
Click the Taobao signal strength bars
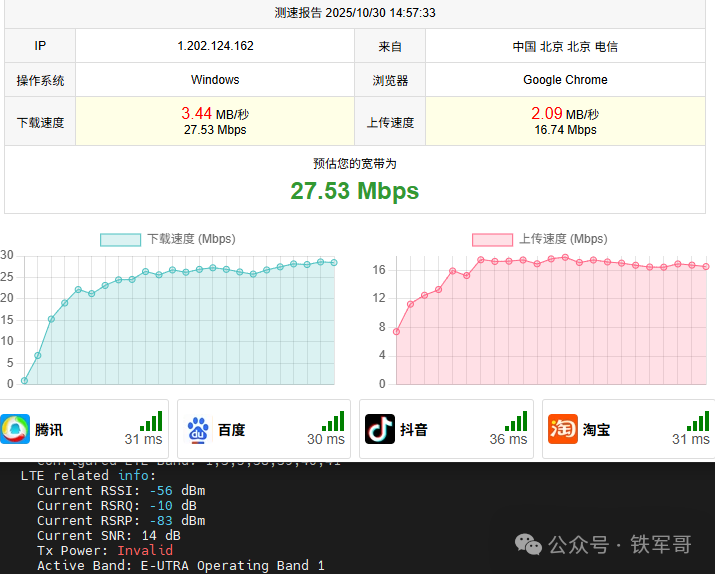pyautogui.click(x=698, y=422)
